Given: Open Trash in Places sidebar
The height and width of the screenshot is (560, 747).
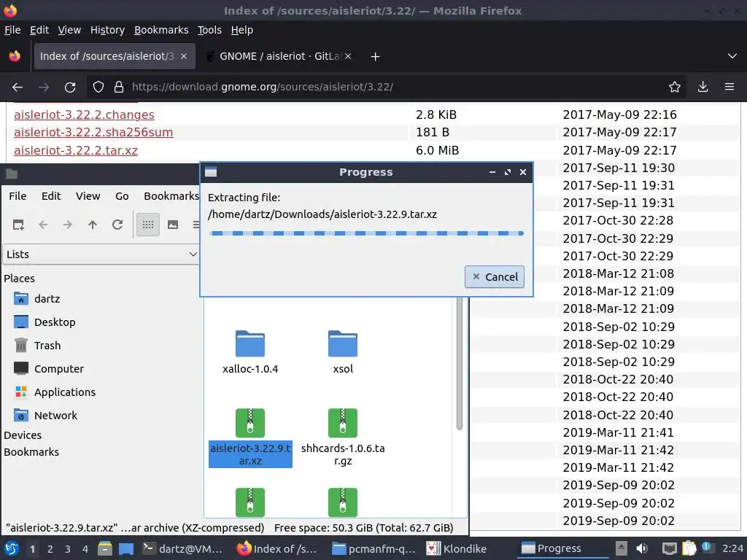Looking at the screenshot, I should click(x=47, y=345).
